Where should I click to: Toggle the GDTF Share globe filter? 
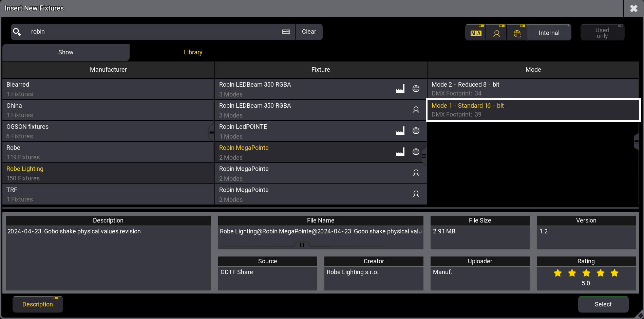click(517, 33)
